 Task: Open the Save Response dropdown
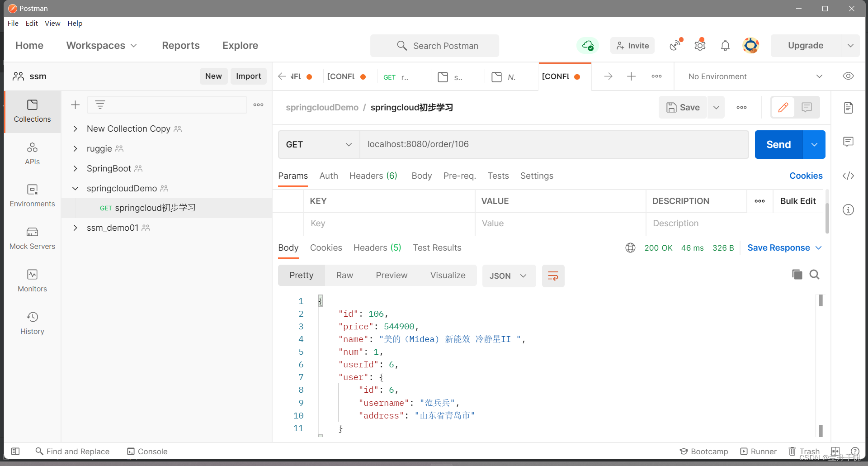[x=784, y=248]
